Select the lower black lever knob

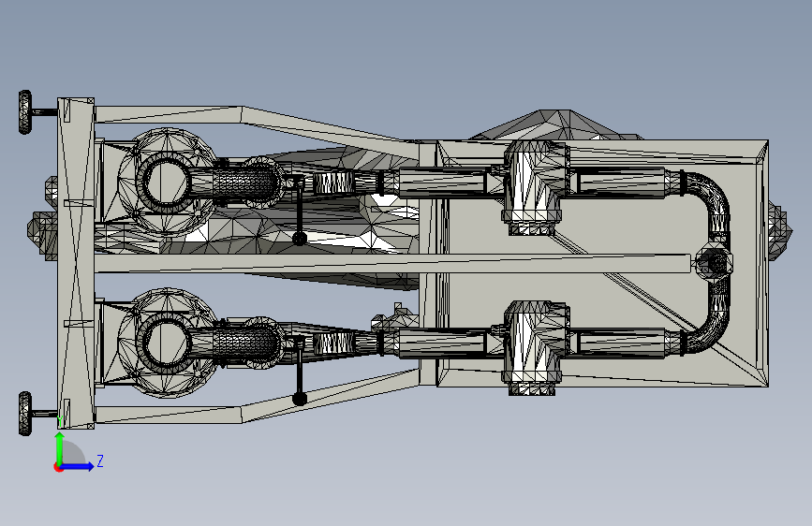tap(300, 399)
